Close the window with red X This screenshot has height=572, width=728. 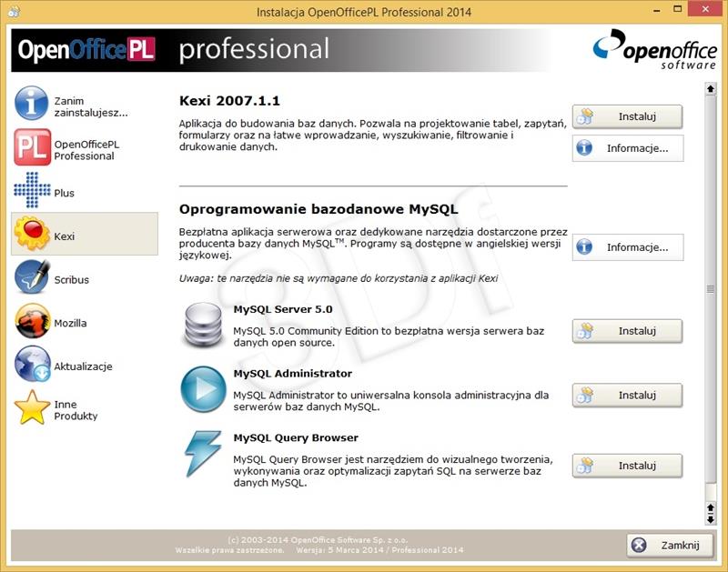click(x=705, y=9)
